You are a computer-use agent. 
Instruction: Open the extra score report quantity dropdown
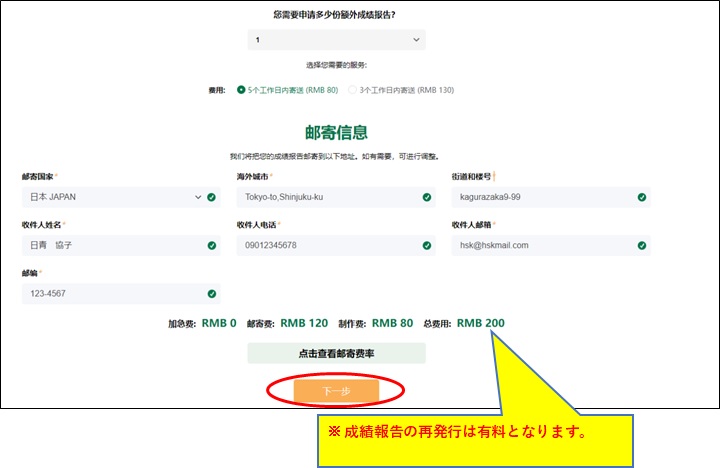pos(336,40)
